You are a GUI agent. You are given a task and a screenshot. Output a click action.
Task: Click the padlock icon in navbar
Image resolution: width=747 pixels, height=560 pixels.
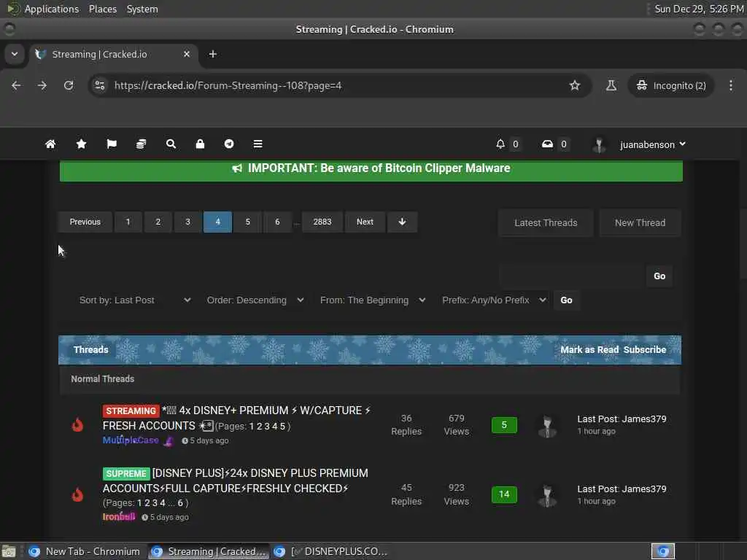200,144
